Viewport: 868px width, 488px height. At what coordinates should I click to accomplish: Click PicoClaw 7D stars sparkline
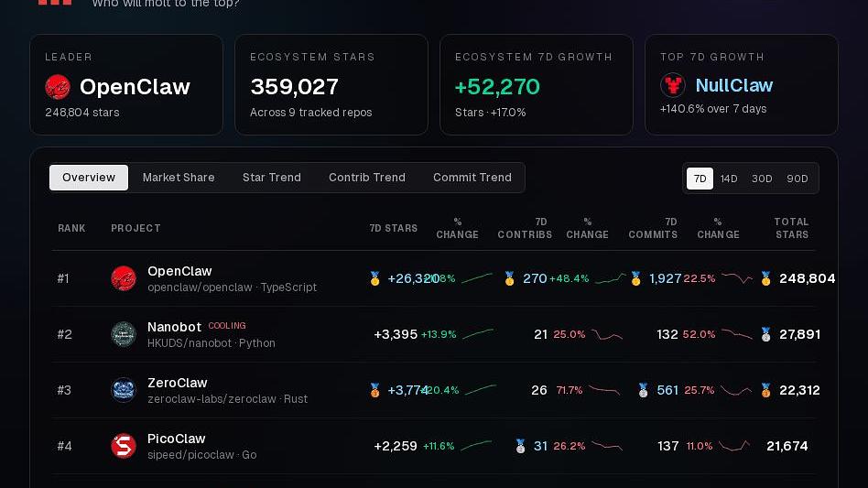[476, 445]
